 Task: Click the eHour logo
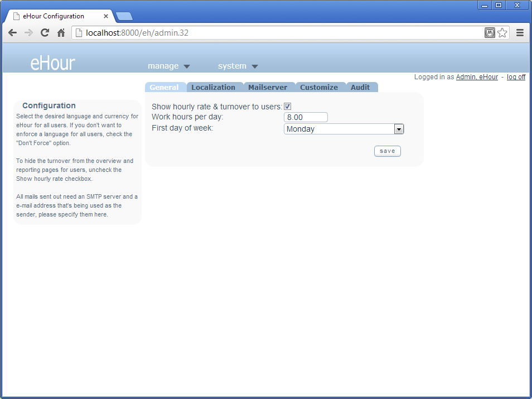(52, 63)
